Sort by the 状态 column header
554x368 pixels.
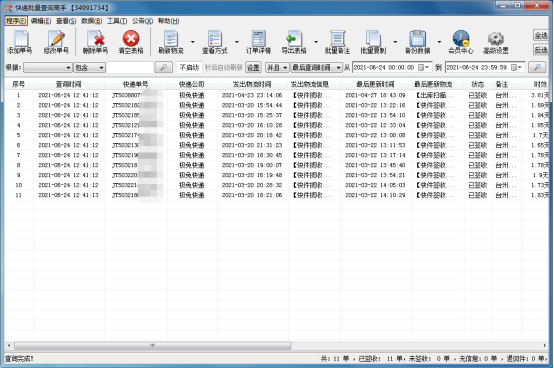(477, 84)
